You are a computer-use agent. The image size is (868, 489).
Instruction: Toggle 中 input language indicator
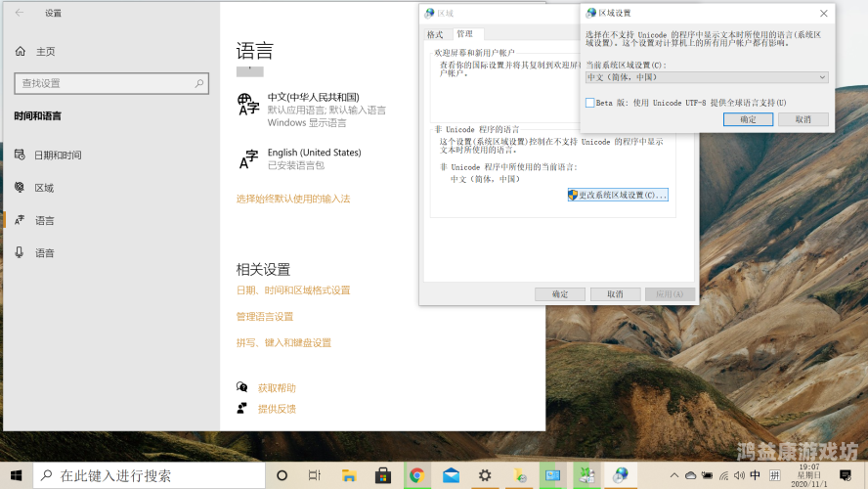(x=755, y=475)
